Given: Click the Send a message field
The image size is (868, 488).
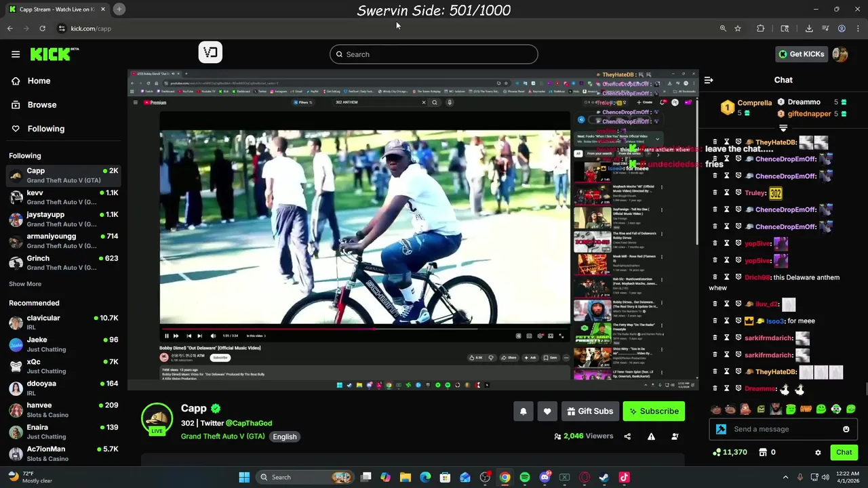Looking at the screenshot, I should (783, 429).
